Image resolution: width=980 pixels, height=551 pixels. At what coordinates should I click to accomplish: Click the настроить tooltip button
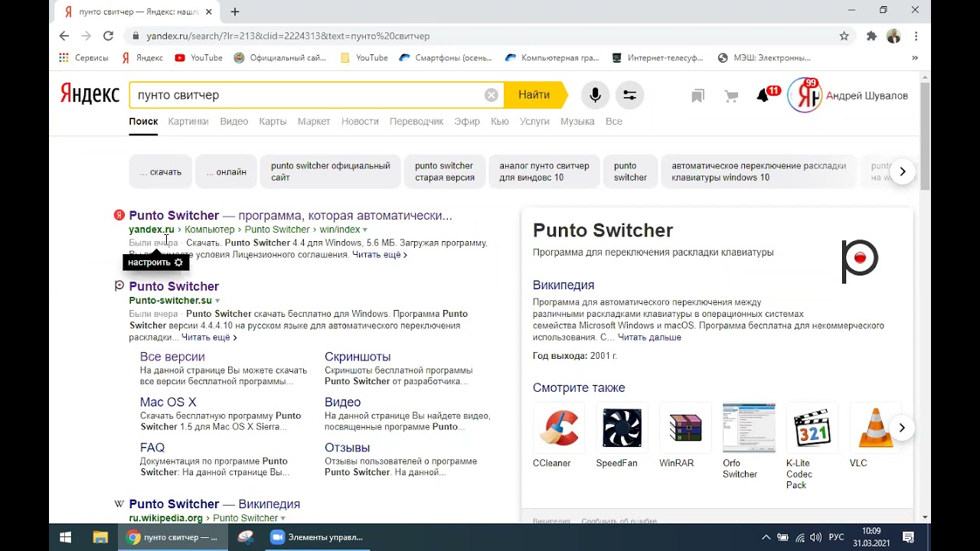[x=155, y=262]
